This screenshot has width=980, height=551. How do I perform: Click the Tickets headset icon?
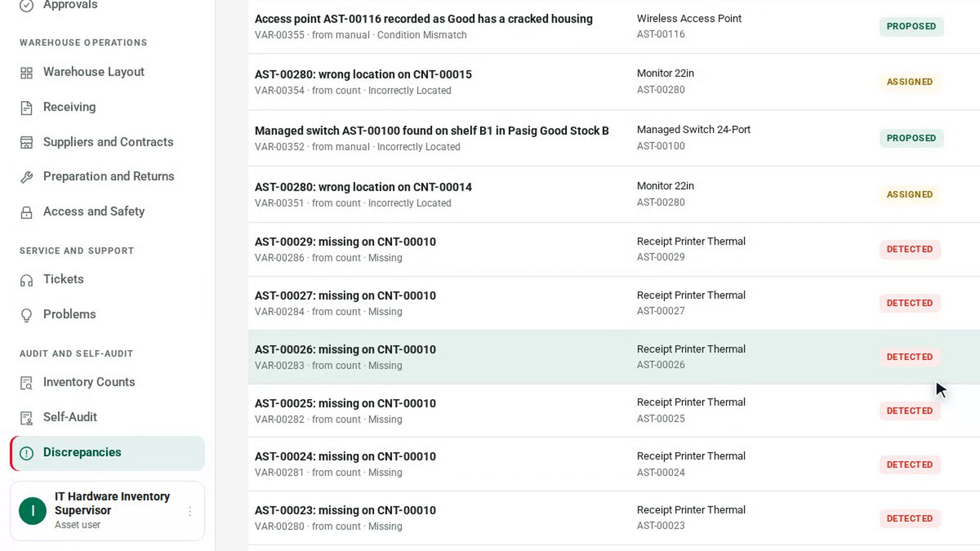coord(27,280)
